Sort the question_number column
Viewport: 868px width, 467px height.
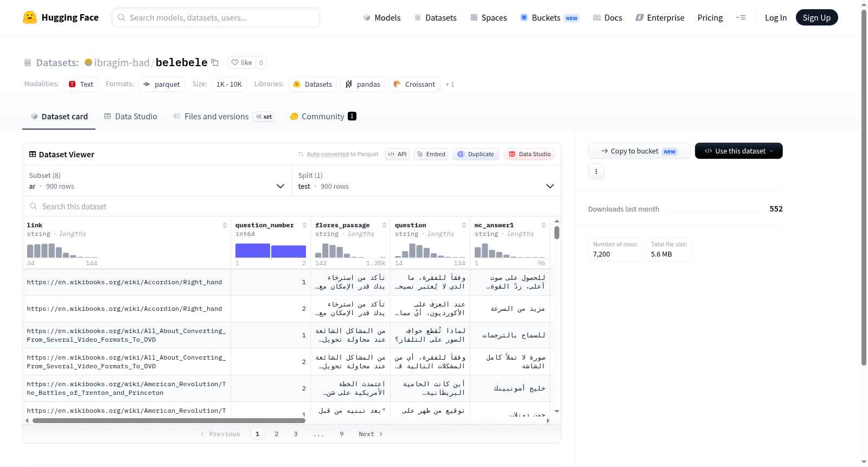click(x=304, y=225)
